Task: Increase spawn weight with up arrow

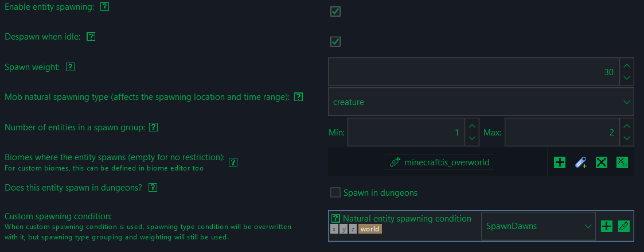Action: click(627, 66)
